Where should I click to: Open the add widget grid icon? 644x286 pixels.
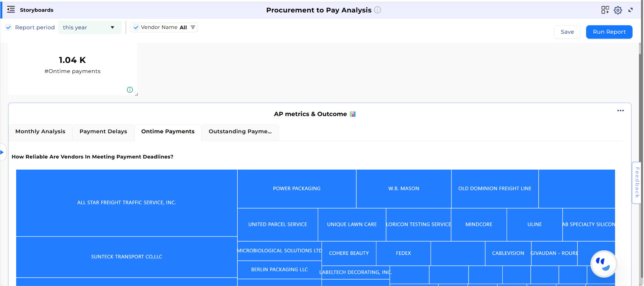pyautogui.click(x=605, y=10)
